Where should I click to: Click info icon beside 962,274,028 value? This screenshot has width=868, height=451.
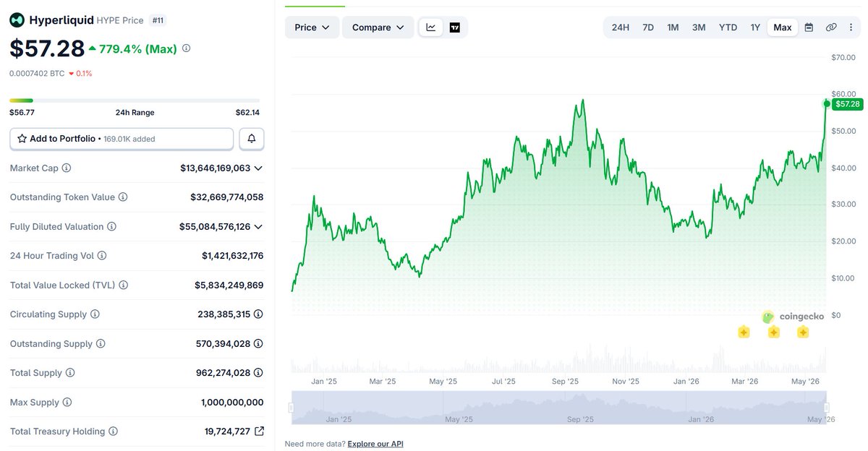point(258,373)
